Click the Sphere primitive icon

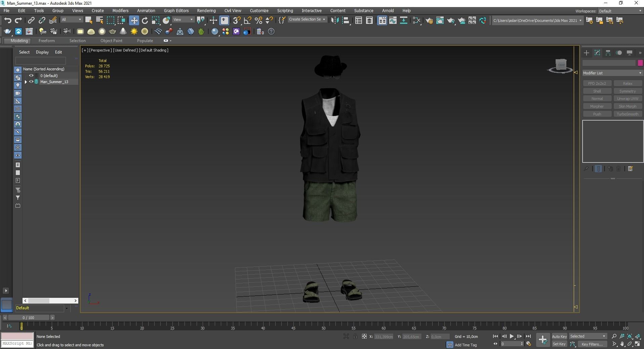[x=102, y=32]
